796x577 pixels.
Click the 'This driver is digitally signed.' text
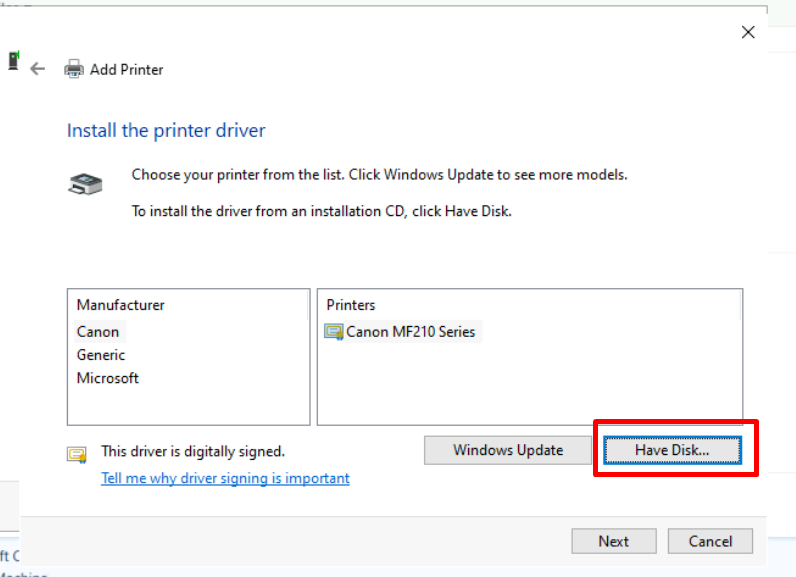click(x=193, y=451)
